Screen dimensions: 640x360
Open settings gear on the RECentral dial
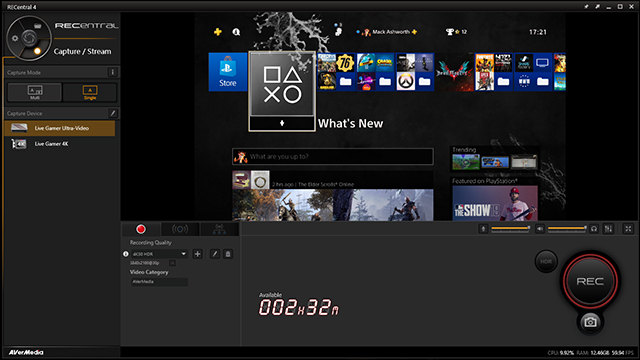(15, 38)
